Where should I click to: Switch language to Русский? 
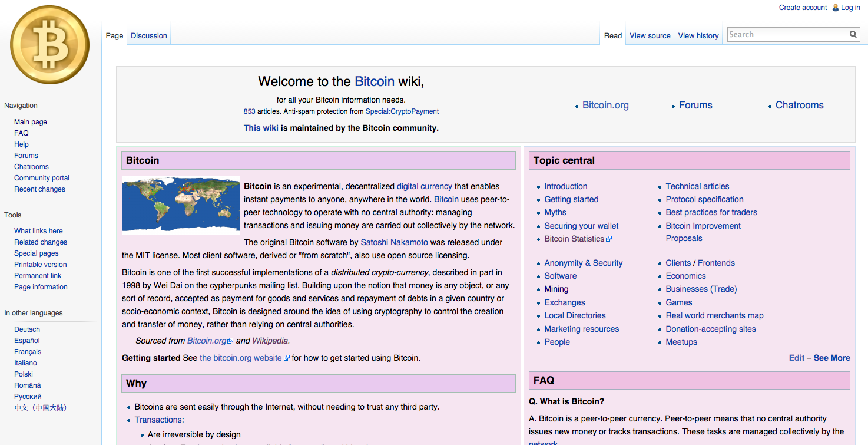point(28,397)
